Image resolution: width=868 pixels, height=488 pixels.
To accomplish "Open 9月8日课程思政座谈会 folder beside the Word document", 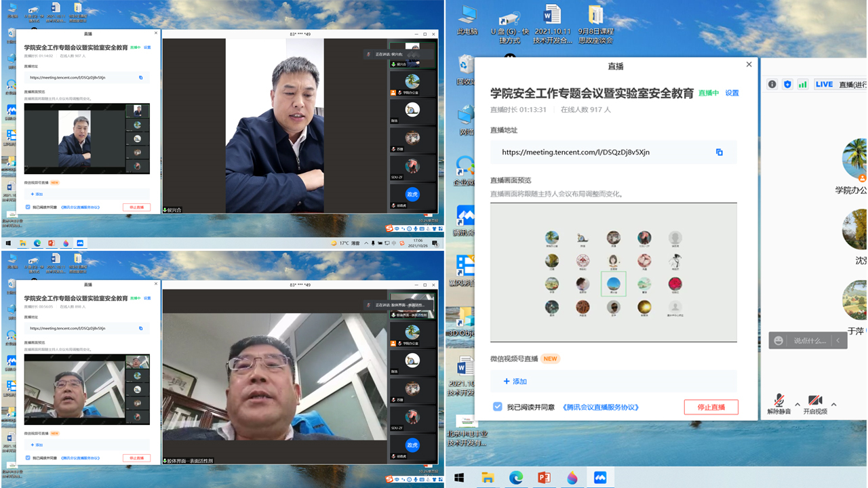I will [x=595, y=24].
